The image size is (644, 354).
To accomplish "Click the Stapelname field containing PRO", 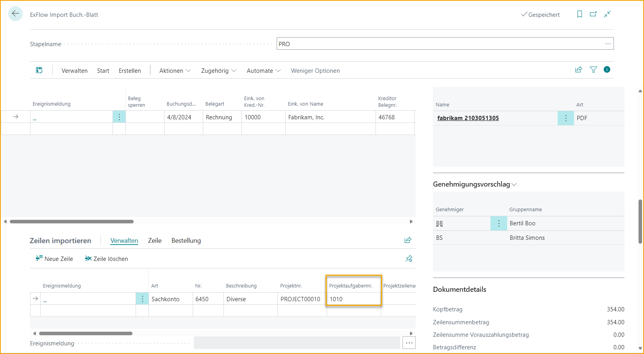I will 445,44.
